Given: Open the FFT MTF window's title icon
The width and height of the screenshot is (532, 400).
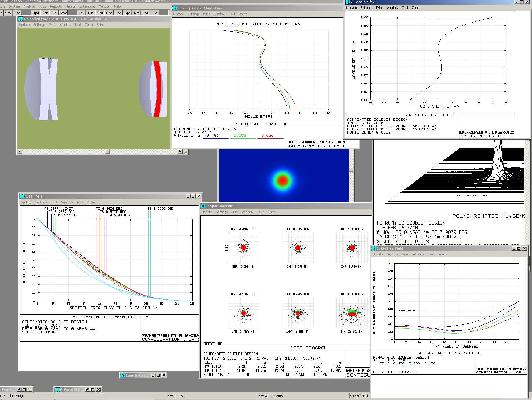Looking at the screenshot, I should (22, 196).
